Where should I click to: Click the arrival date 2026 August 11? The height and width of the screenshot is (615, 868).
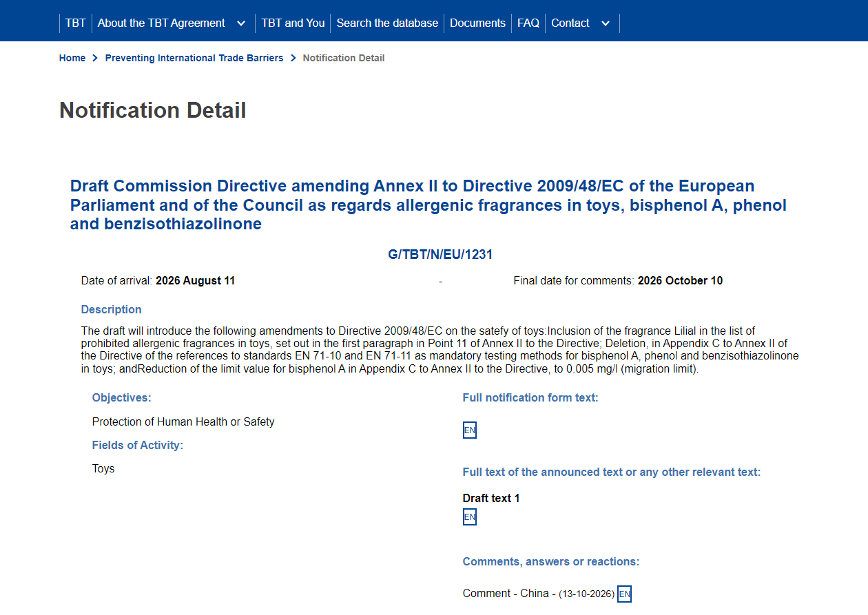[x=195, y=281]
